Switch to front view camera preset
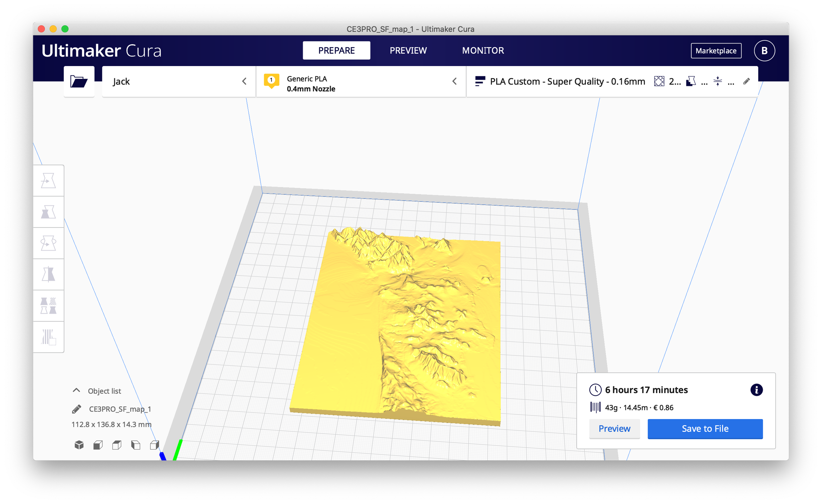The height and width of the screenshot is (504, 822). (97, 445)
